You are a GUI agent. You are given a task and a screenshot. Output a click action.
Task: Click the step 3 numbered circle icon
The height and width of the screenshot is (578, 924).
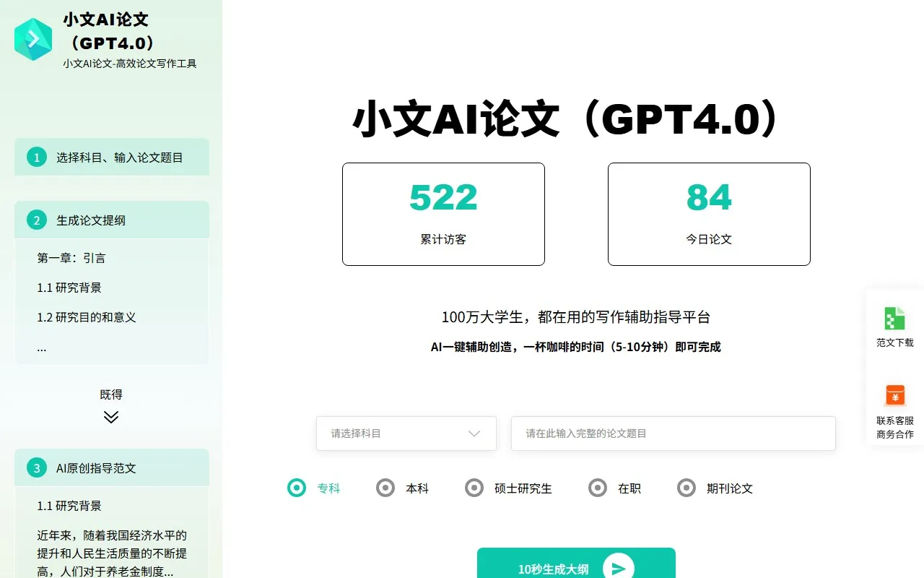point(36,467)
